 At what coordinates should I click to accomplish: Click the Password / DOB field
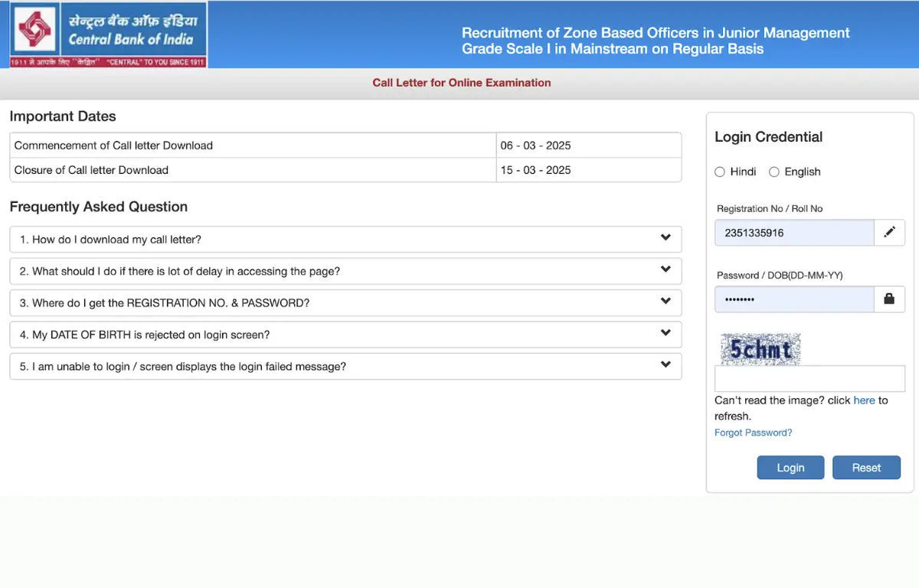[794, 299]
